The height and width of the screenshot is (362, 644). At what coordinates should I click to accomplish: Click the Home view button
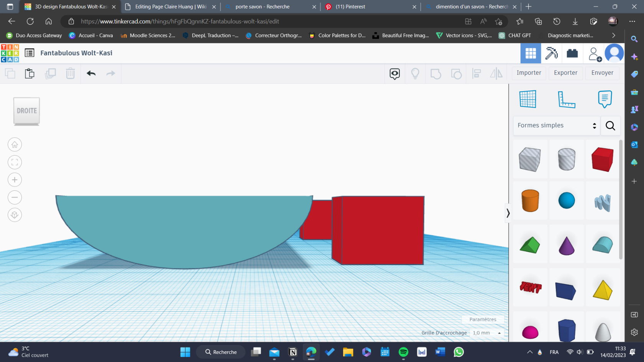point(15,145)
